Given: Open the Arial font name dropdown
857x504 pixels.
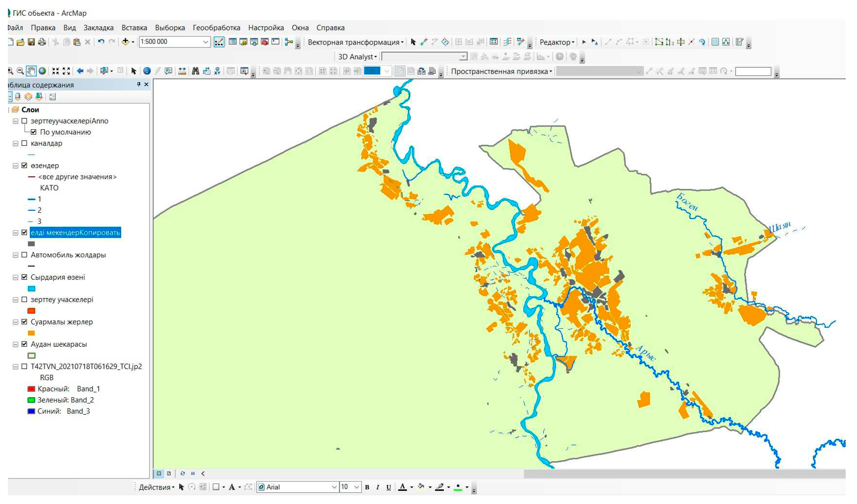Looking at the screenshot, I should (x=334, y=487).
